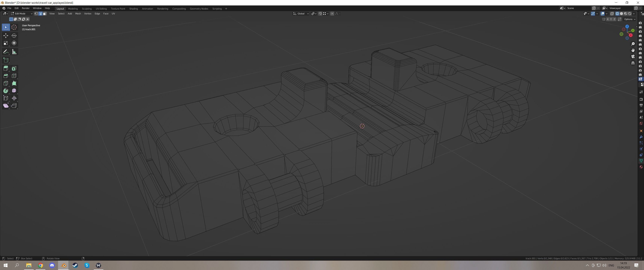Choose the Rotate tool
The height and width of the screenshot is (270, 644).
coord(14,36)
